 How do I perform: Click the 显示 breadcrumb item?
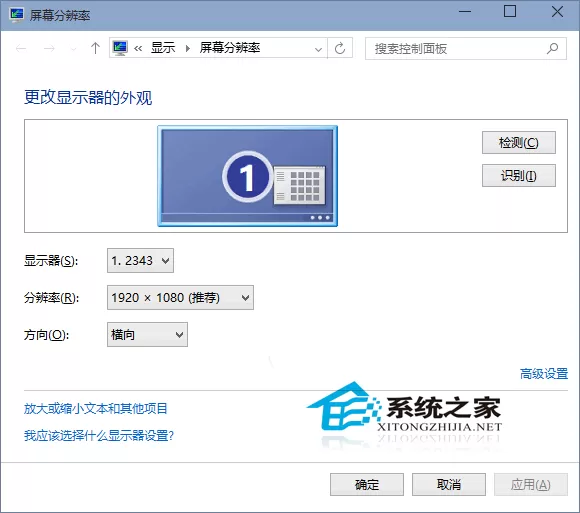point(163,48)
